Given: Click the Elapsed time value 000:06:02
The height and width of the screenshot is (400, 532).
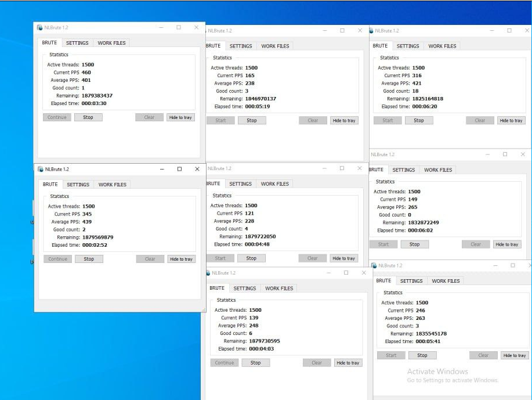Looking at the screenshot, I should coord(420,230).
